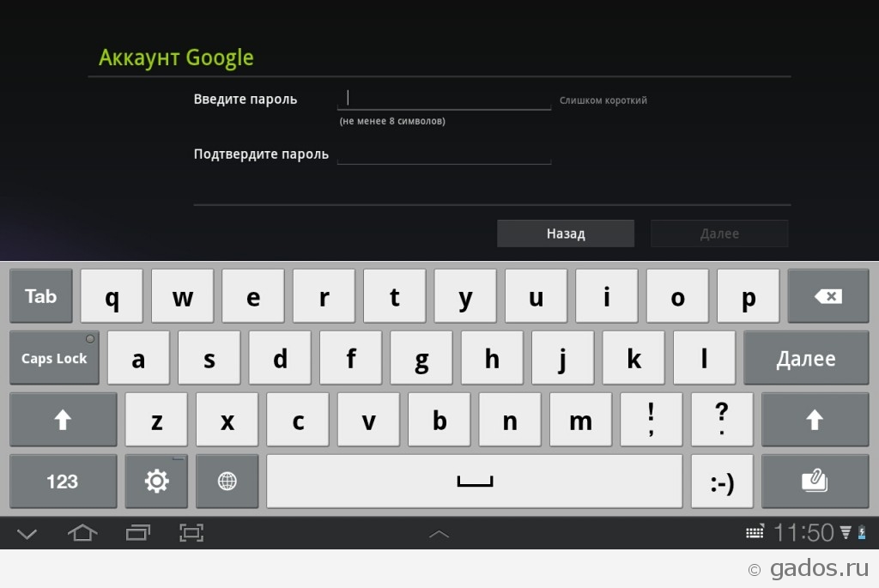The width and height of the screenshot is (879, 588).
Task: Switch input language with globe icon
Action: (x=227, y=481)
